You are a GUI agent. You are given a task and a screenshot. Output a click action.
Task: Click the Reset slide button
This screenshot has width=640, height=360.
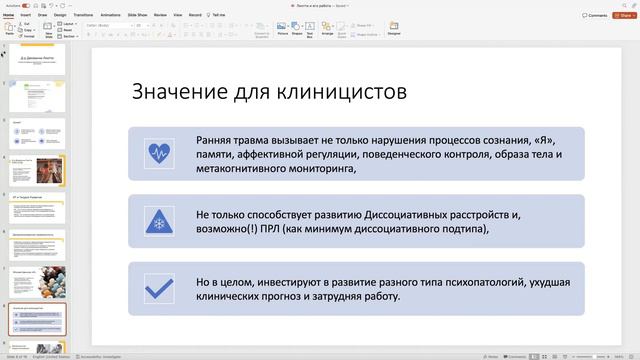(65, 30)
